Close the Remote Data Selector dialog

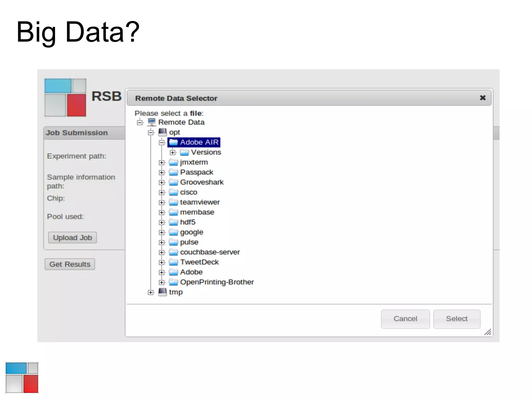coord(483,98)
